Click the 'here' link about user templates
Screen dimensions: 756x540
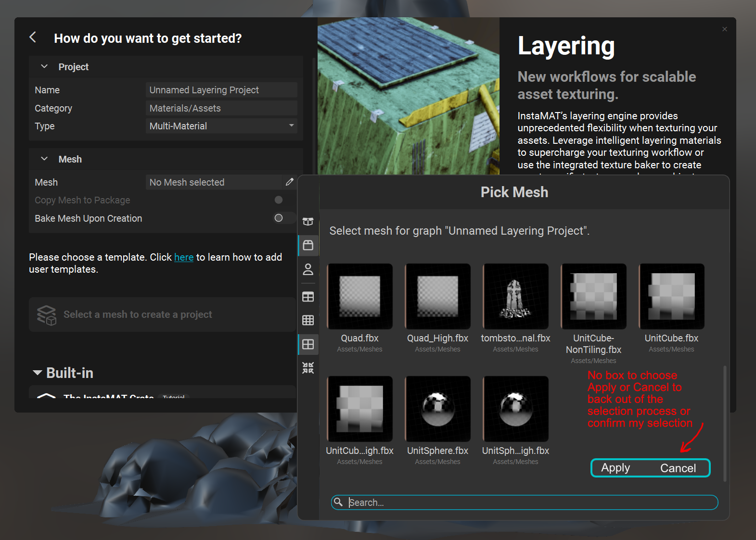point(184,257)
